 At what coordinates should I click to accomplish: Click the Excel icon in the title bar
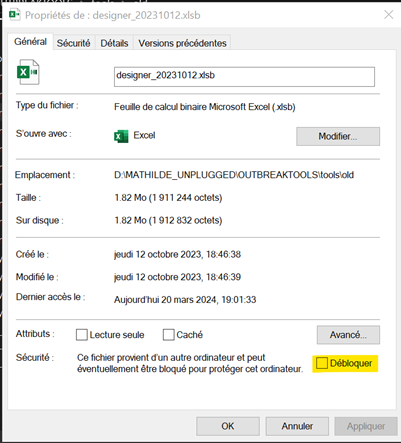click(x=14, y=15)
